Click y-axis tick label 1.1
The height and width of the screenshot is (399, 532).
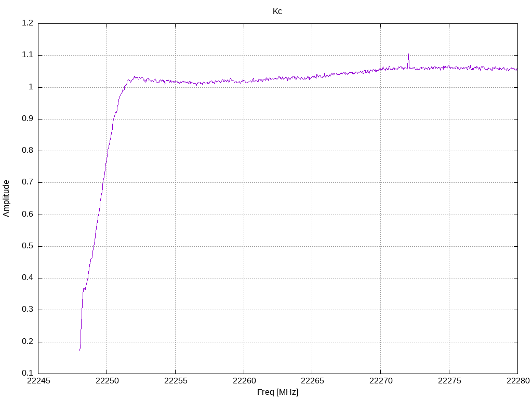(28, 55)
